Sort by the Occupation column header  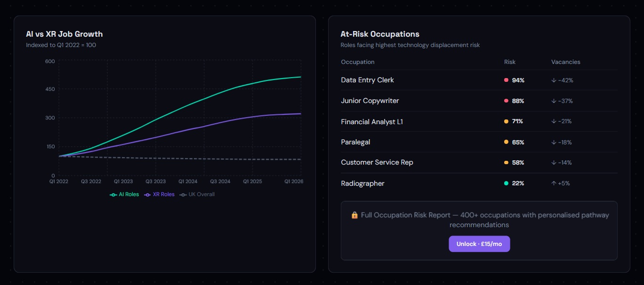tap(357, 62)
